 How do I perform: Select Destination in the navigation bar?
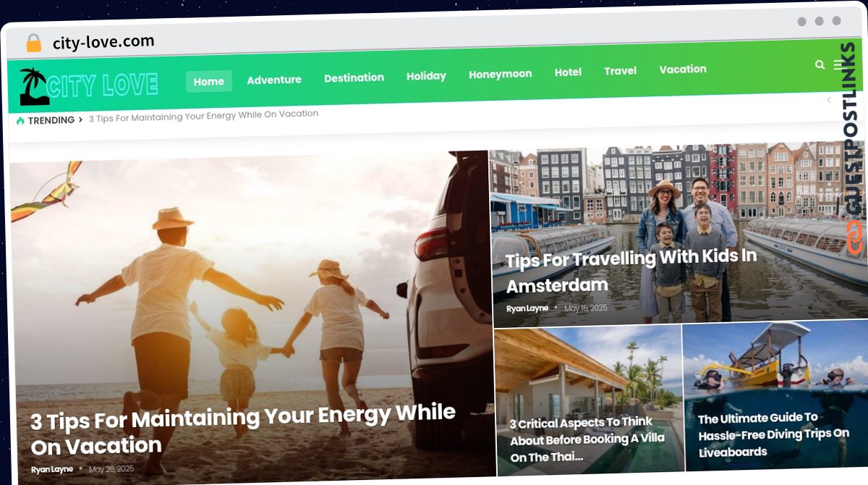click(x=354, y=77)
